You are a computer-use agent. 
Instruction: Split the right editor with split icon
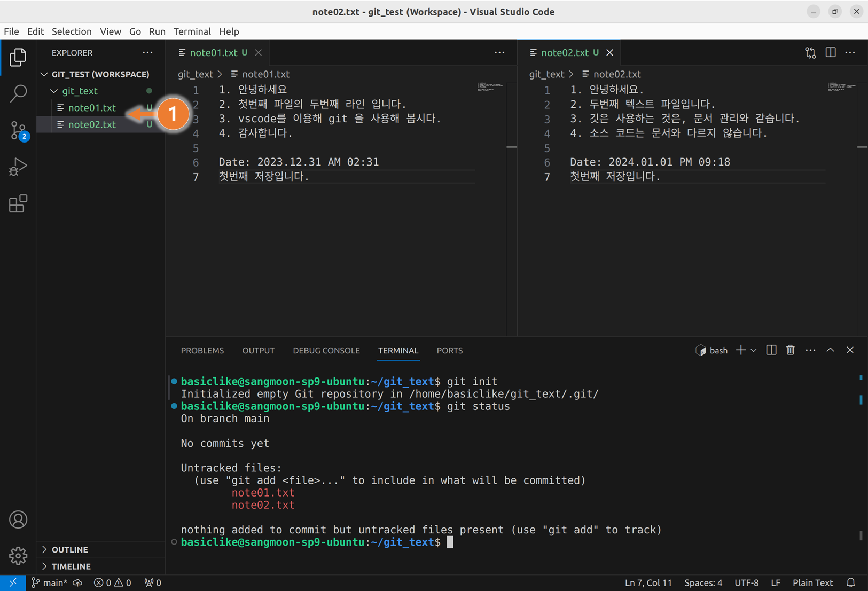(831, 52)
